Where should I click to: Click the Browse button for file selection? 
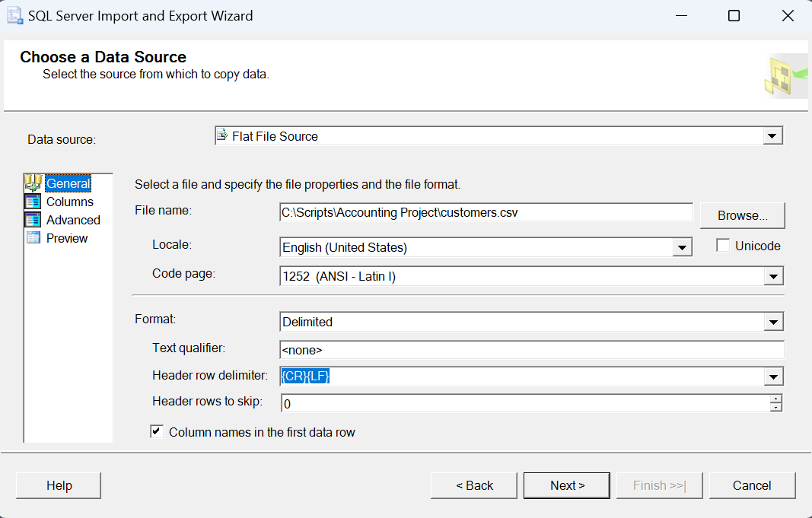742,215
